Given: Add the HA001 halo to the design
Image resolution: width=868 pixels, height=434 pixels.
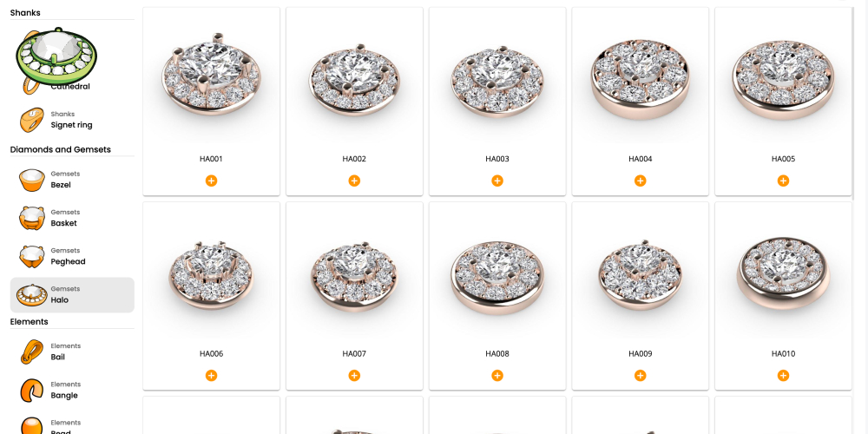Looking at the screenshot, I should pos(212,181).
